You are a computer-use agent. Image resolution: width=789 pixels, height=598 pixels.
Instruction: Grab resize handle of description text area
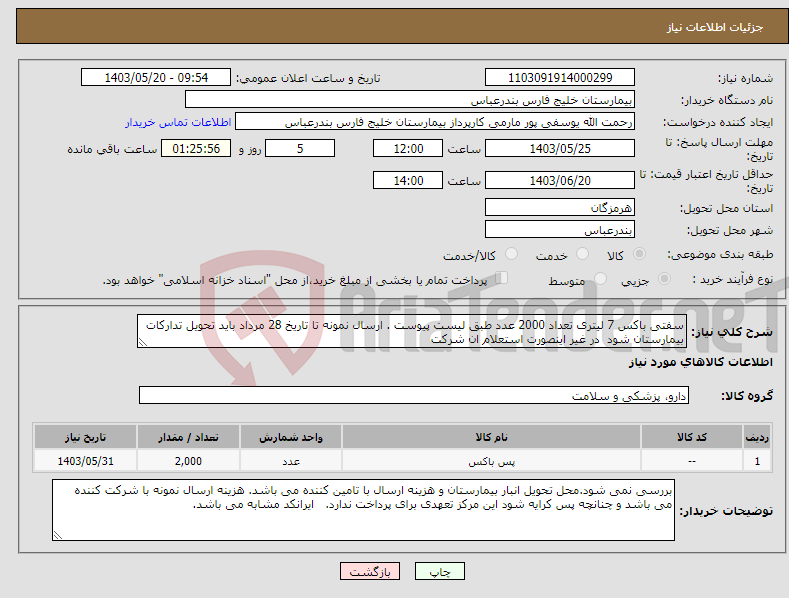tap(143, 343)
